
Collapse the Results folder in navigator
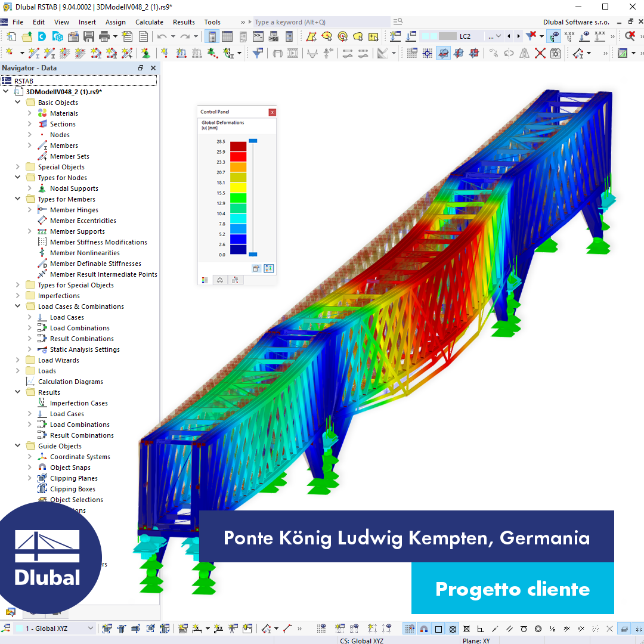(x=18, y=392)
